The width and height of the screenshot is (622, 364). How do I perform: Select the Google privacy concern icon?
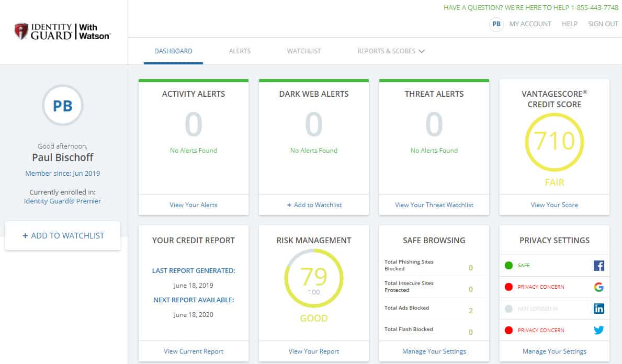coord(598,287)
